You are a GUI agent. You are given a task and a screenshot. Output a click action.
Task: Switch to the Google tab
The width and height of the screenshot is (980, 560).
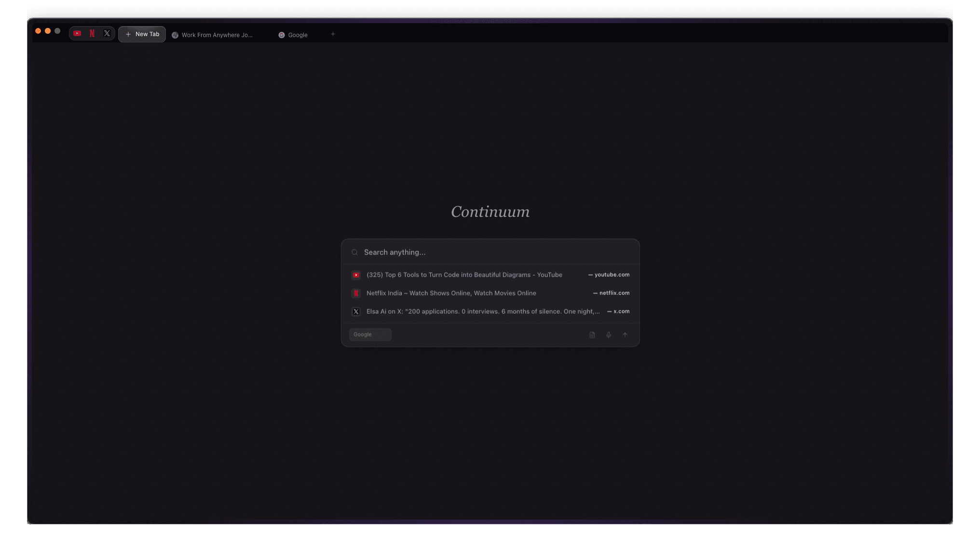pos(297,35)
